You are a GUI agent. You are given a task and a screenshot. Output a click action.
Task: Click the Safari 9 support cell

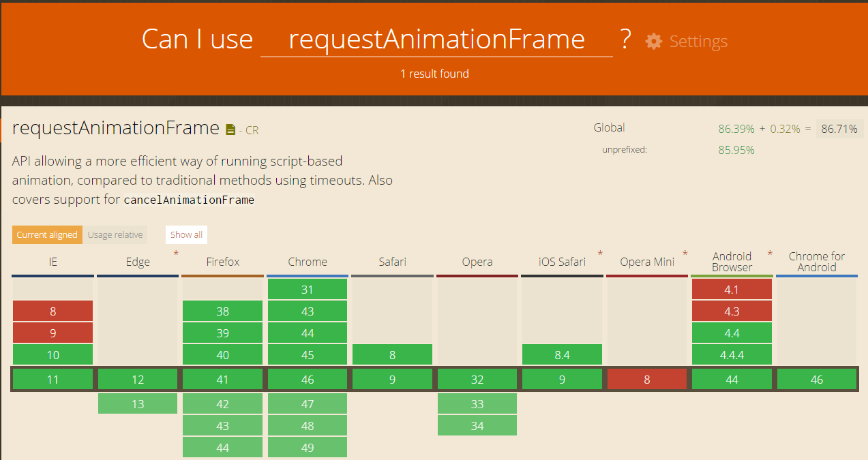pyautogui.click(x=391, y=379)
